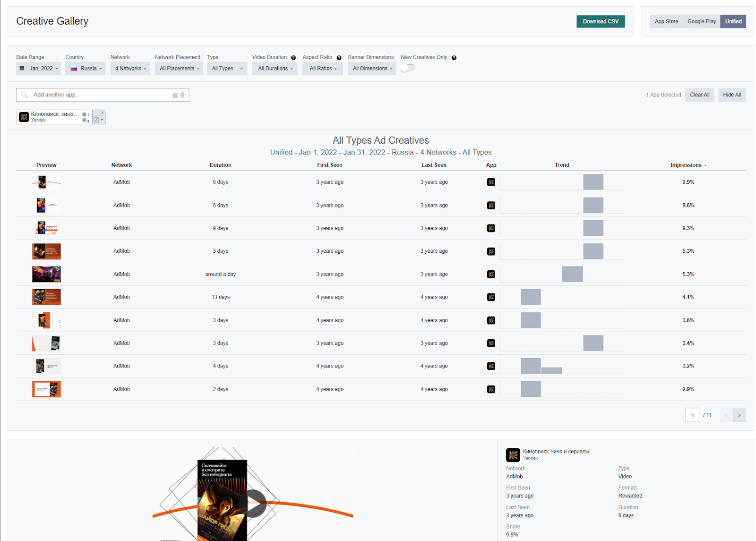Toggle the Кинопоиск app visibility checkbox

point(96,120)
